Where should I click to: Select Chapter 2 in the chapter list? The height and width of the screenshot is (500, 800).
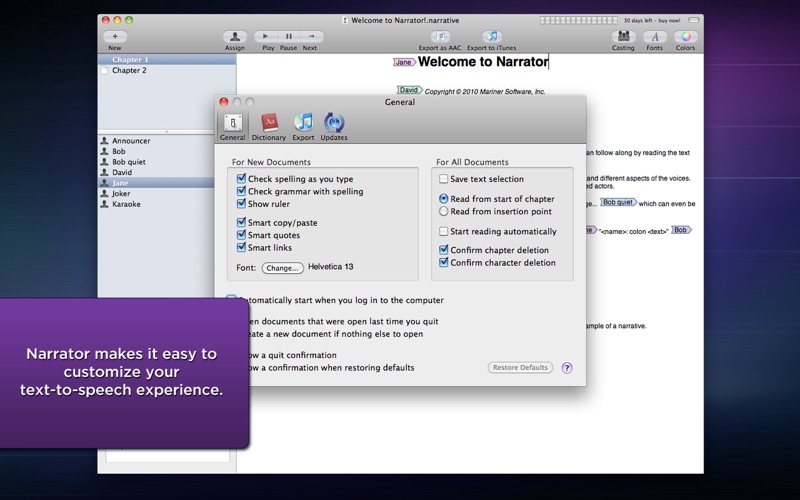point(167,70)
